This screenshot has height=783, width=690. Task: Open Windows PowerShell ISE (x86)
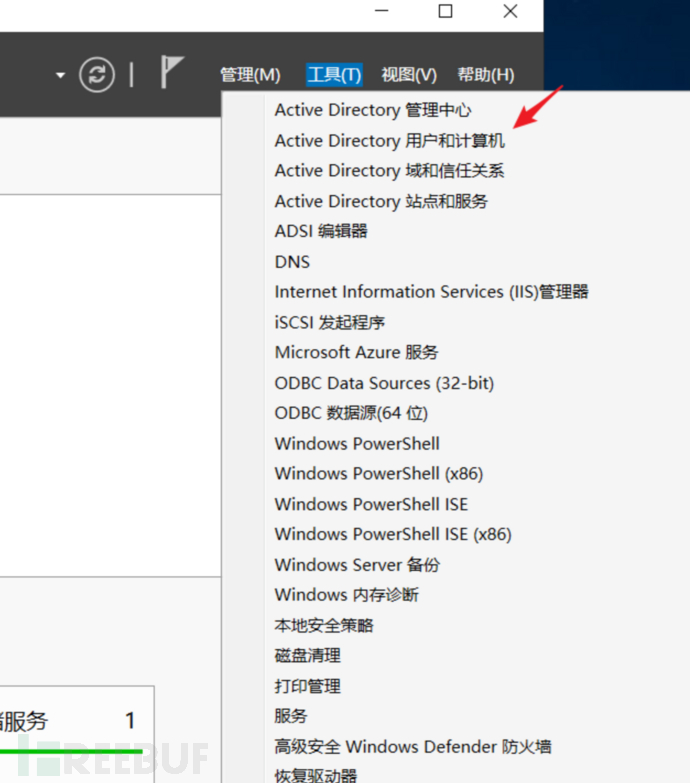(x=393, y=534)
